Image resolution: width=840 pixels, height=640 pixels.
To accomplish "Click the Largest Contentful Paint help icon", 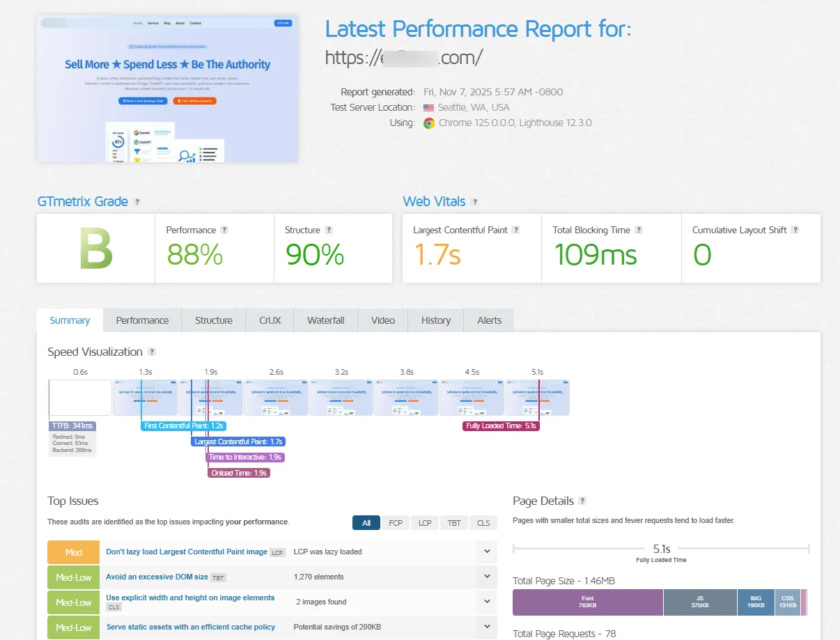I will (516, 230).
